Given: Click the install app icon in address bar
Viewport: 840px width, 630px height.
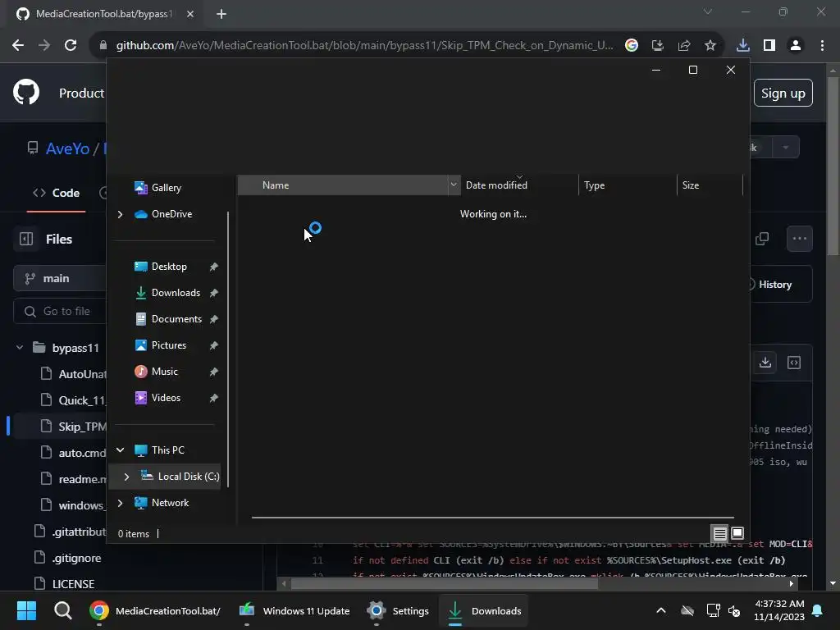Looking at the screenshot, I should tap(658, 45).
